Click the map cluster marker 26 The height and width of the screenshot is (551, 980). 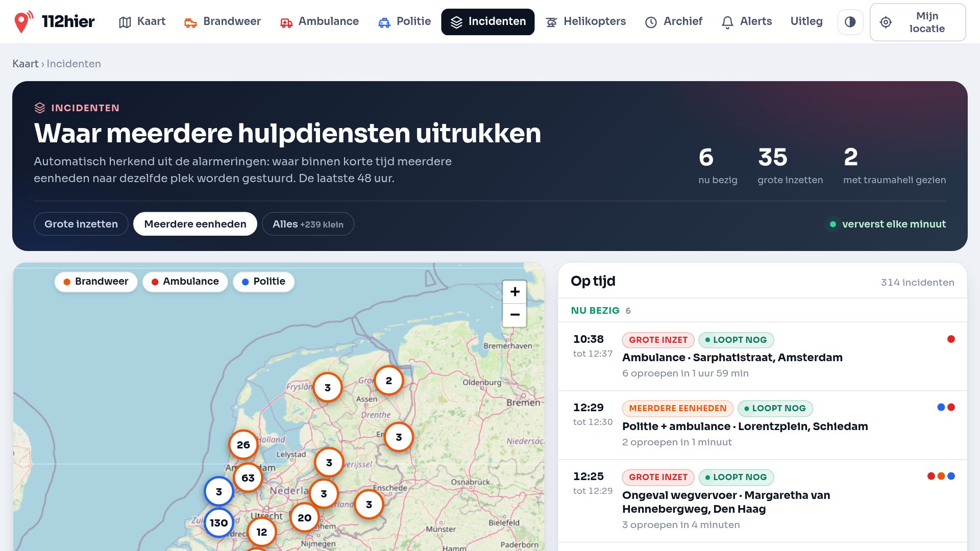coord(243,444)
